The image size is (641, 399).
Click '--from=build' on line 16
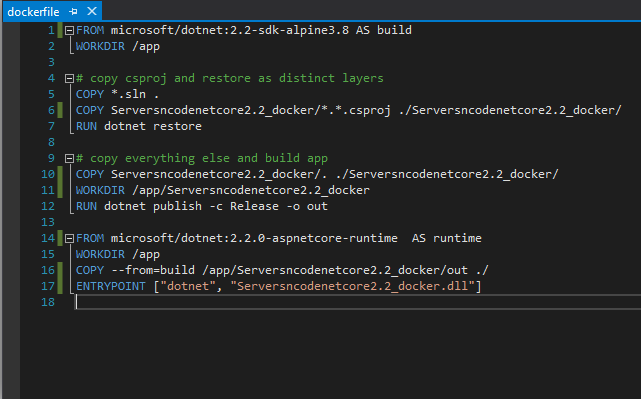pos(153,270)
